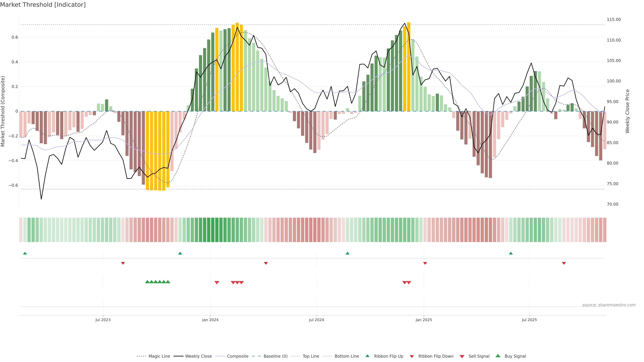This screenshot has height=362, width=644.
Task: Click the leftmost green Ribbon Flip Up marker
Action: [25, 253]
